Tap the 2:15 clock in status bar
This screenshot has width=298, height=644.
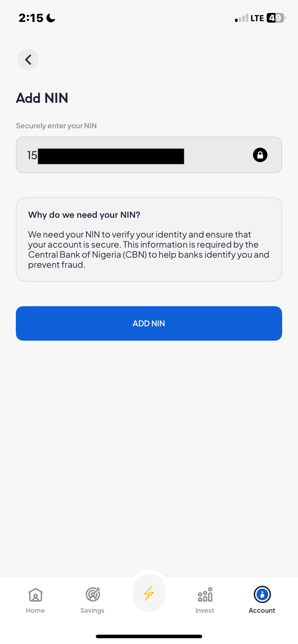[31, 18]
